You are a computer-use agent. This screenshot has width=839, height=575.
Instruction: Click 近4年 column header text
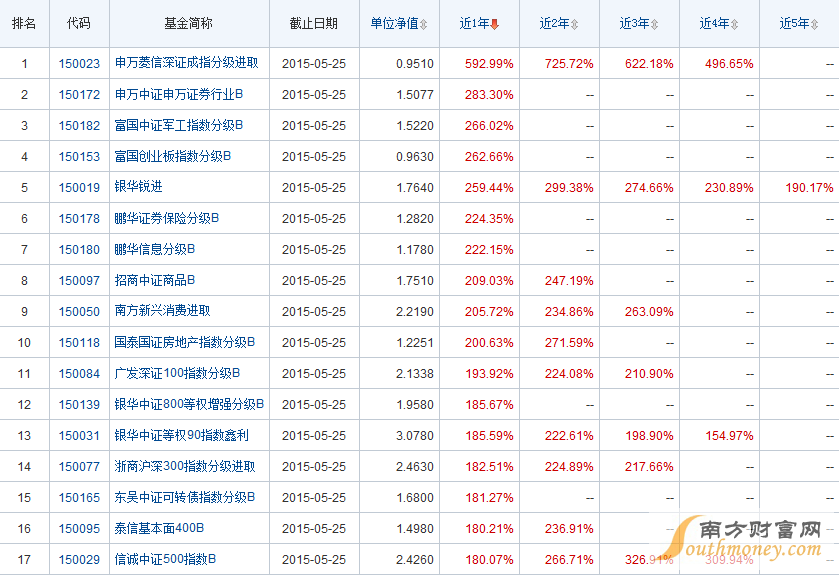click(714, 24)
